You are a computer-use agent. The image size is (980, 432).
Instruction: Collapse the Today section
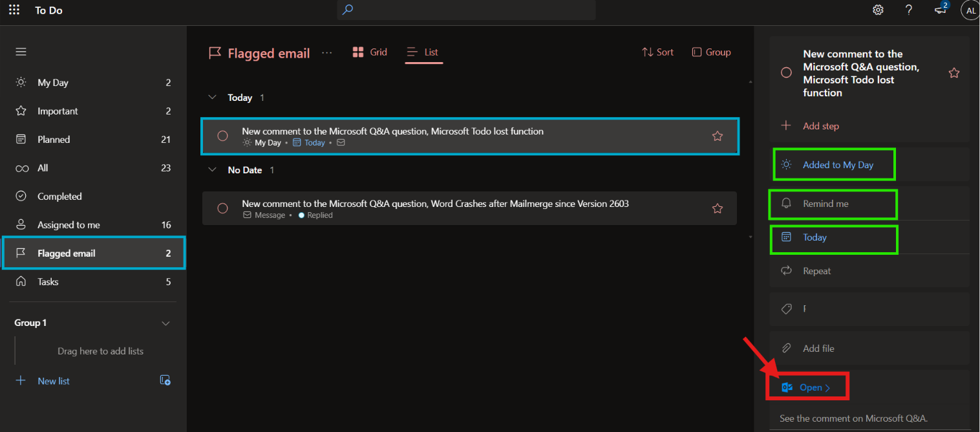212,98
